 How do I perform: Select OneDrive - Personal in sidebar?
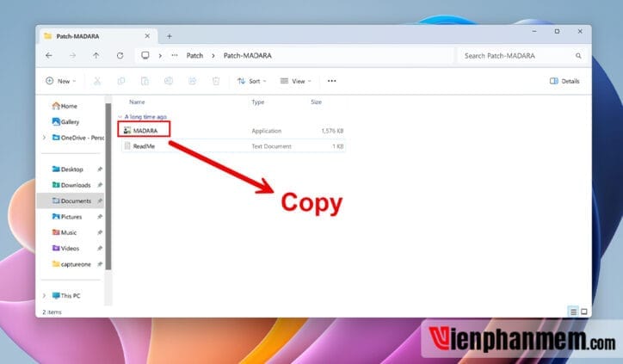(x=77, y=138)
